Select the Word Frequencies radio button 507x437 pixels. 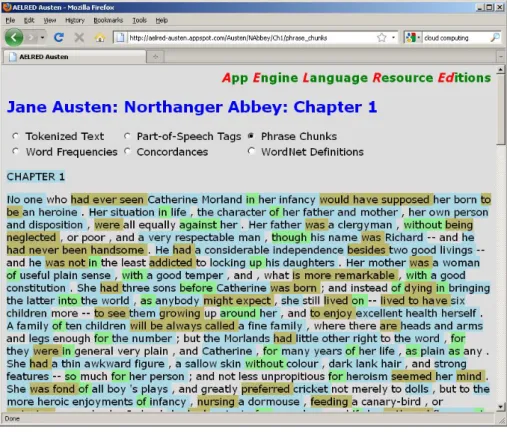[15, 151]
